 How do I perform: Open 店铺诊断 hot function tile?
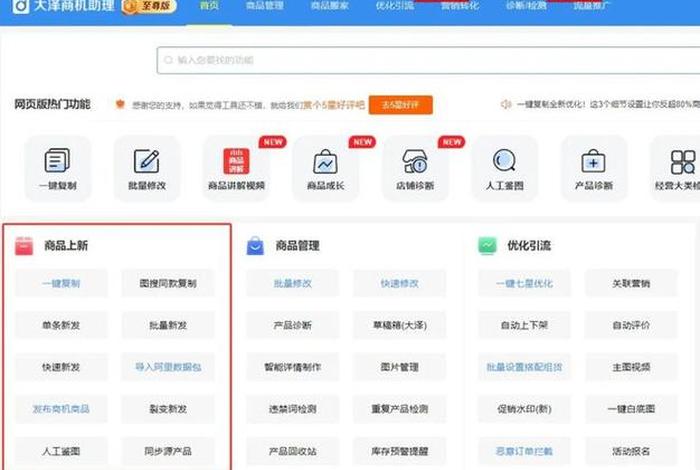pos(415,168)
